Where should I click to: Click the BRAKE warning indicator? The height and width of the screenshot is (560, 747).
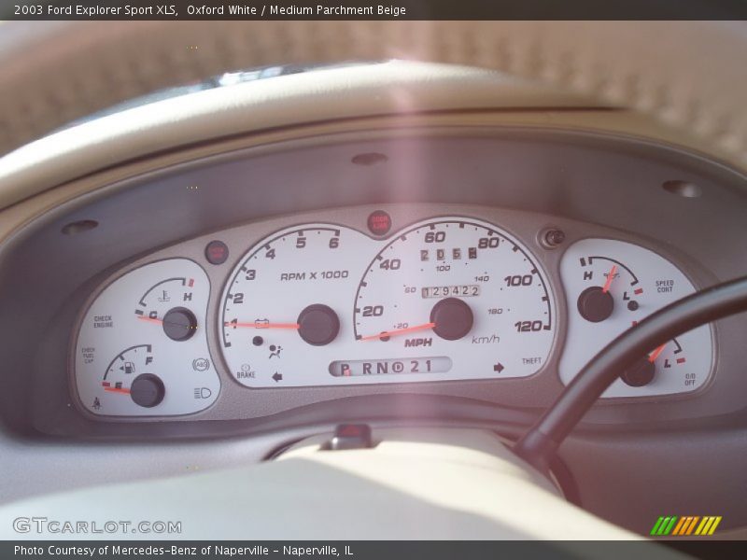click(x=246, y=371)
